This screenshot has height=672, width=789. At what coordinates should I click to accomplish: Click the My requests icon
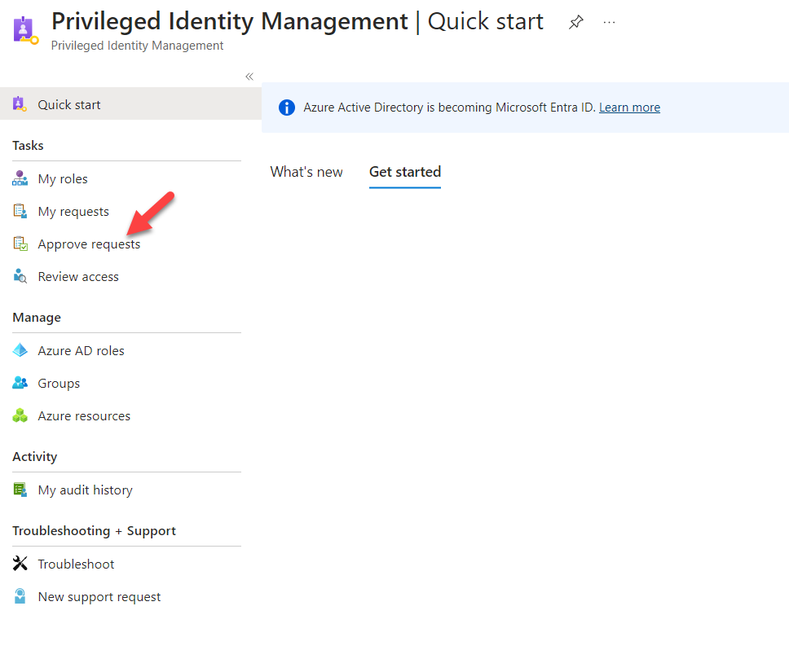[20, 211]
